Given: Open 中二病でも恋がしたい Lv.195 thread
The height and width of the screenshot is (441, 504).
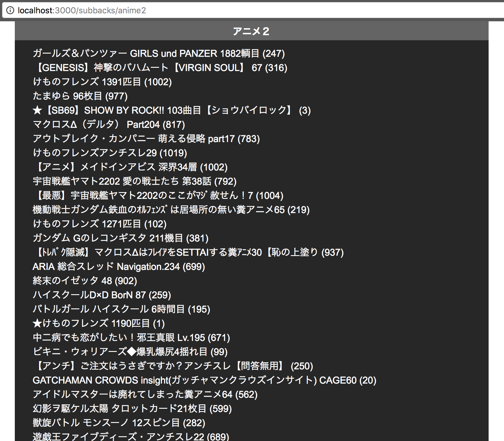Looking at the screenshot, I should (131, 337).
